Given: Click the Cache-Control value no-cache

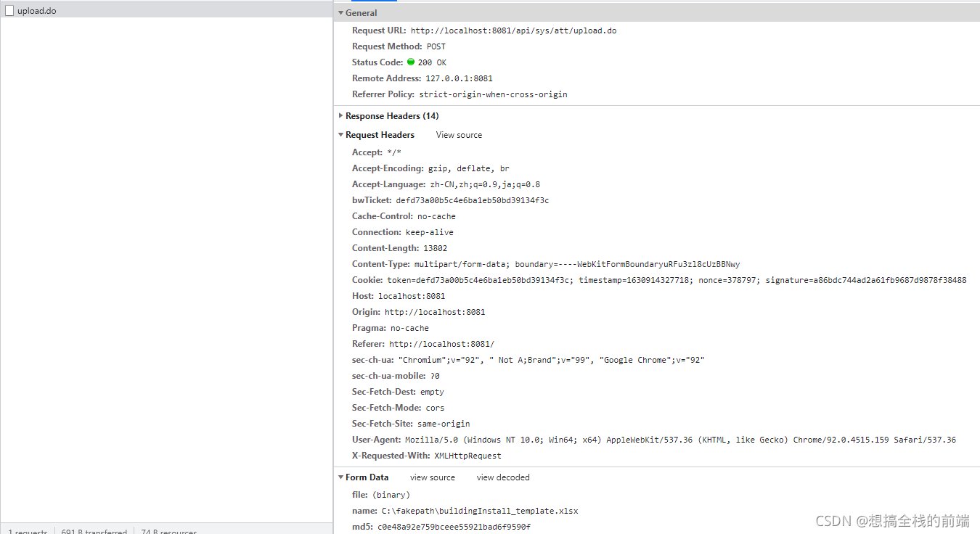Looking at the screenshot, I should click(436, 216).
